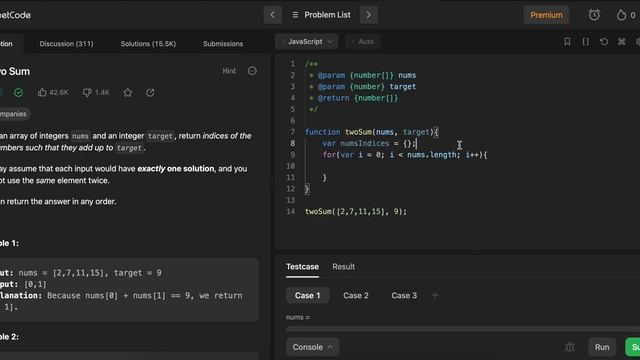Viewport: 640px width, 360px height.
Task: Switch to the Discussion (311) tab
Action: pyautogui.click(x=66, y=44)
